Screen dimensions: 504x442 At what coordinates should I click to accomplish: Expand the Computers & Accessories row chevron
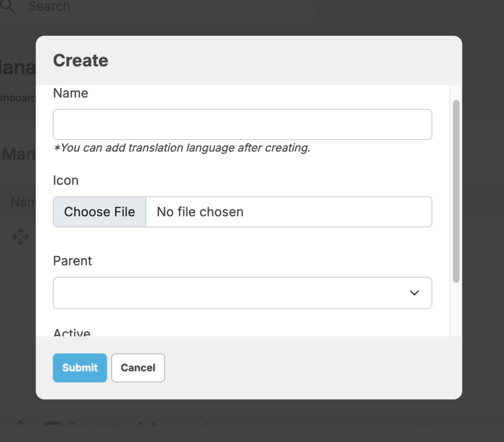click(422, 425)
